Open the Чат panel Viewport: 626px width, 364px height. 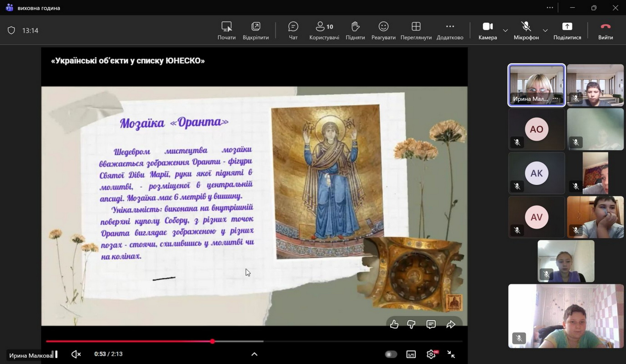coord(293,30)
